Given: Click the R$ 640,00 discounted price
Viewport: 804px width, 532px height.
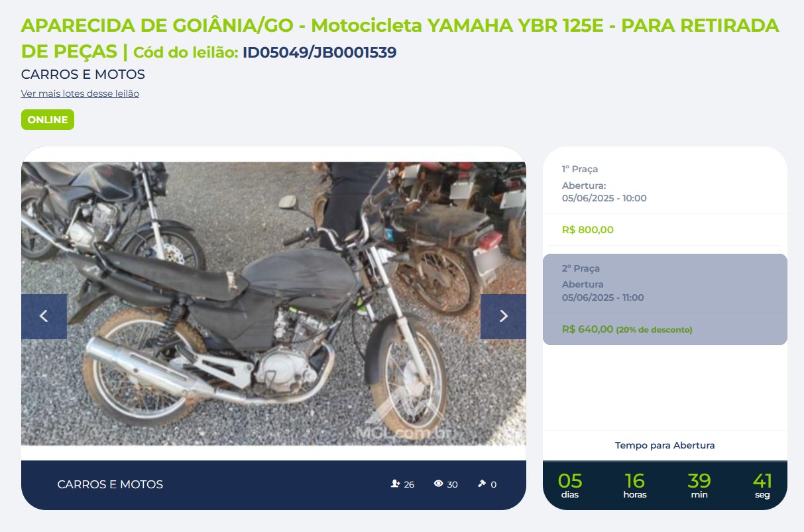Looking at the screenshot, I should pos(587,329).
